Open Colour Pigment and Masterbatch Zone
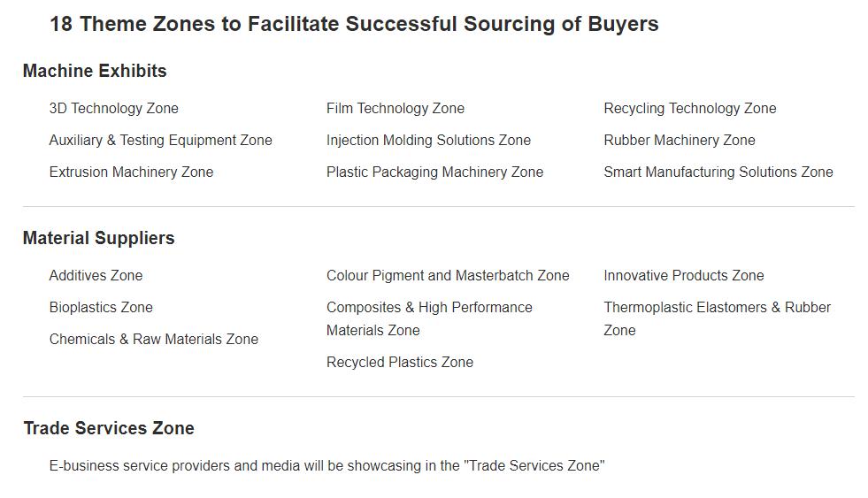Image resolution: width=868 pixels, height=498 pixels. pyautogui.click(x=448, y=276)
